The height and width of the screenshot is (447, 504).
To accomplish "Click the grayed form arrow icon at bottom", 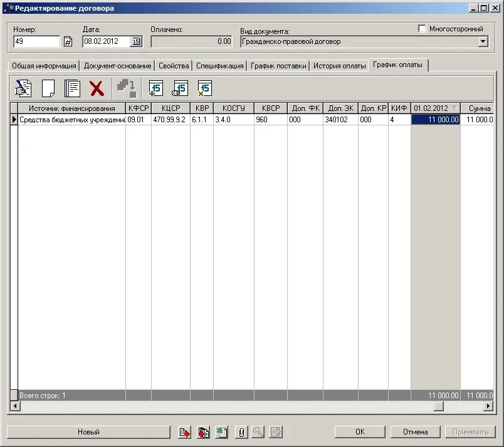I will (276, 432).
